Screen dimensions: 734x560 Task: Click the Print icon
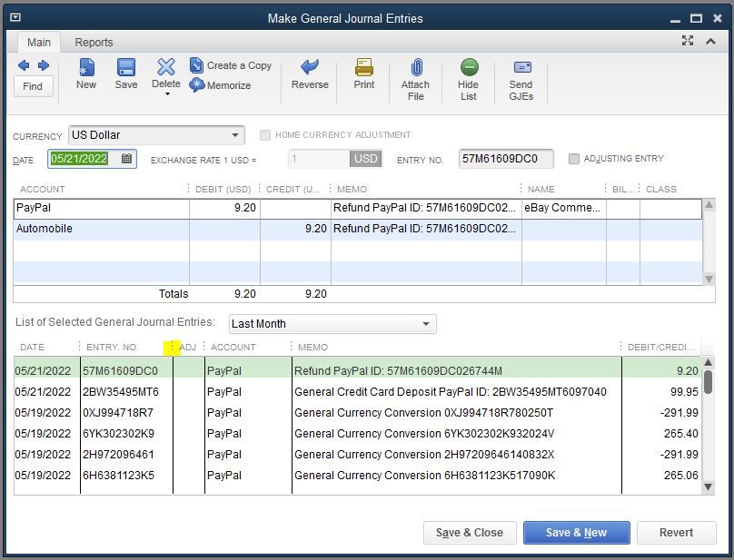coord(364,68)
